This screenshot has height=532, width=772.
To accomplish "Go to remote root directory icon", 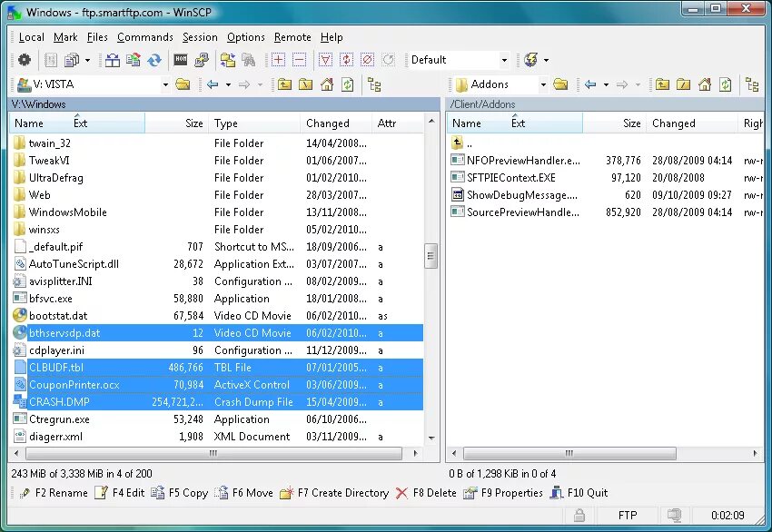I will 683,84.
